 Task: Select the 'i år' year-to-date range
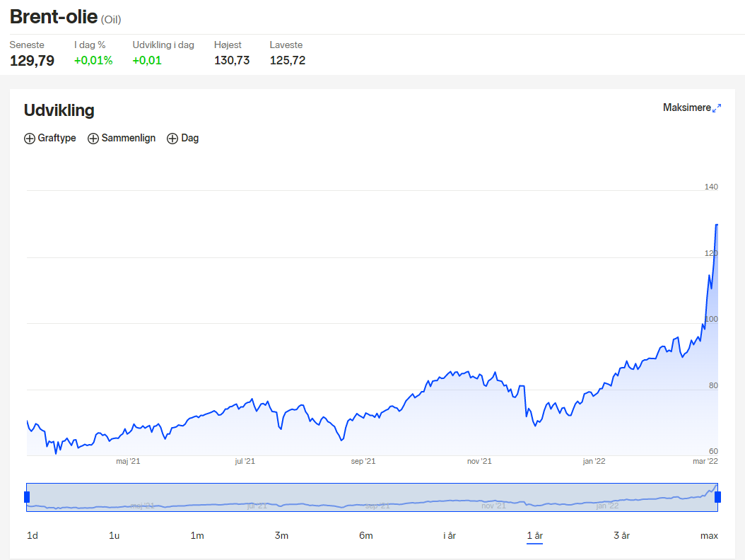click(x=450, y=536)
